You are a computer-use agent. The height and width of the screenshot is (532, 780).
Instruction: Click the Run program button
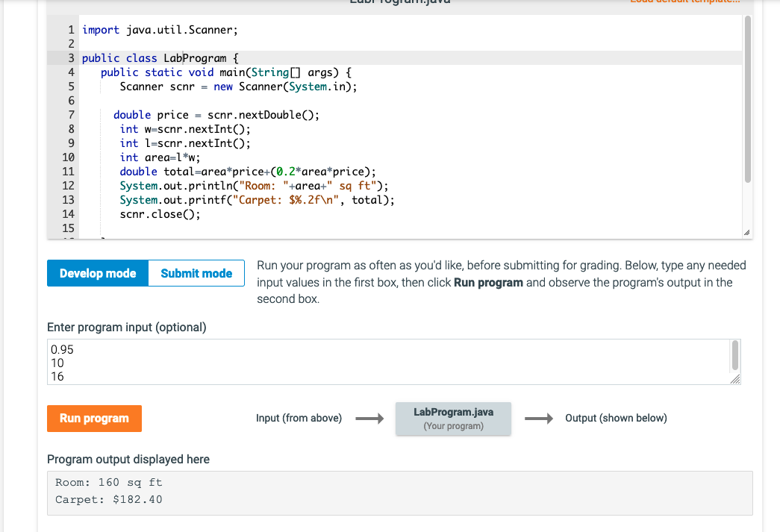[95, 418]
